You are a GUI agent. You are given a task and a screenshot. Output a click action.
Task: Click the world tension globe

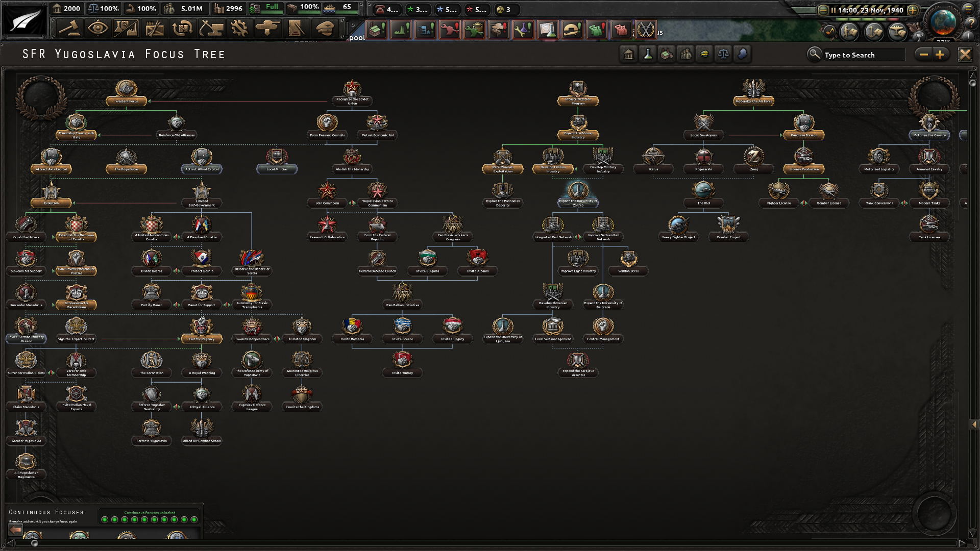943,21
